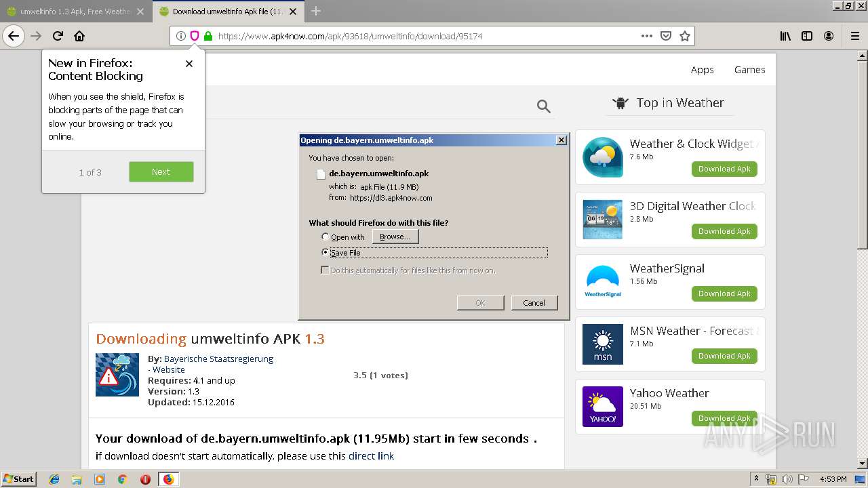Reload the current page
Image resolution: width=868 pixels, height=488 pixels.
click(x=58, y=36)
